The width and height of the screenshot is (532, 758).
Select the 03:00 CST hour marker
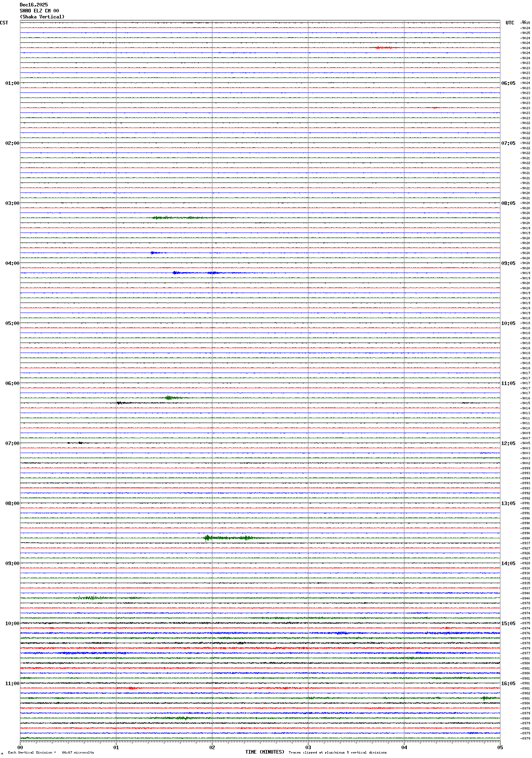click(x=12, y=203)
